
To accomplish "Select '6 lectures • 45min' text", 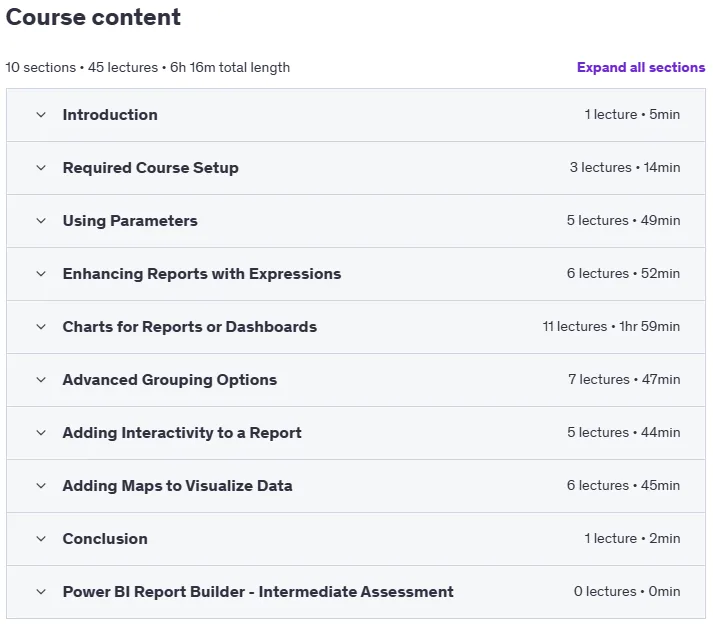I will pos(623,485).
